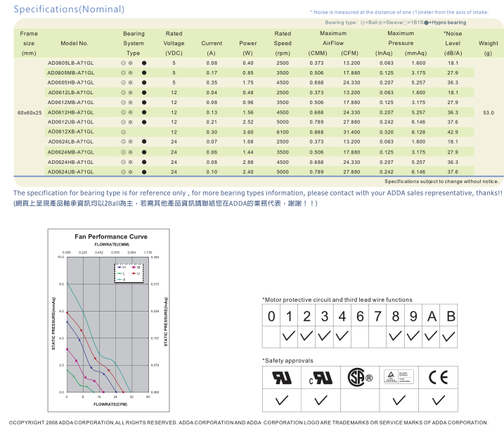Select model AD0612MB-A71GL
This screenshot has height=427, width=504.
click(71, 102)
